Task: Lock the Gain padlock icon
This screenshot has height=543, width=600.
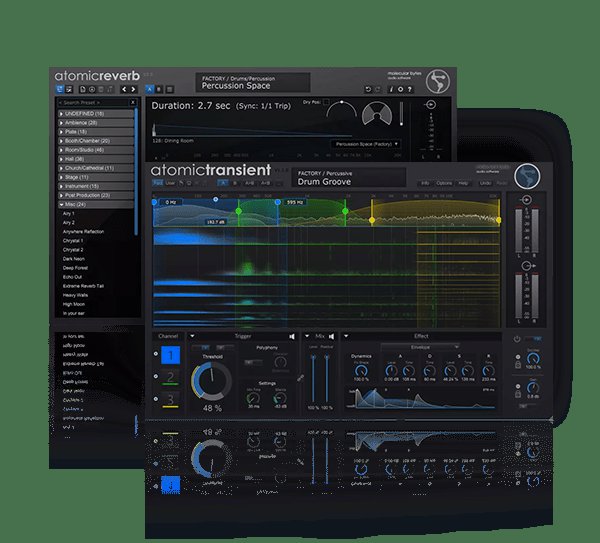Action: tap(518, 394)
